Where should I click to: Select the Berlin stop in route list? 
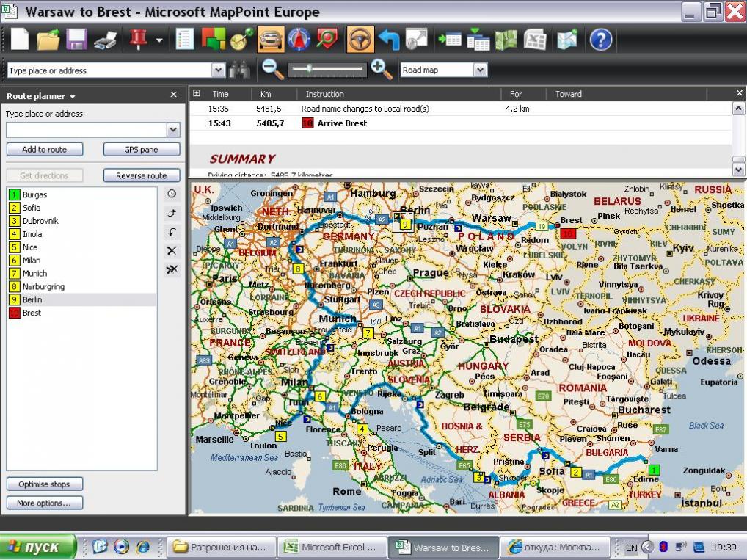[82, 299]
